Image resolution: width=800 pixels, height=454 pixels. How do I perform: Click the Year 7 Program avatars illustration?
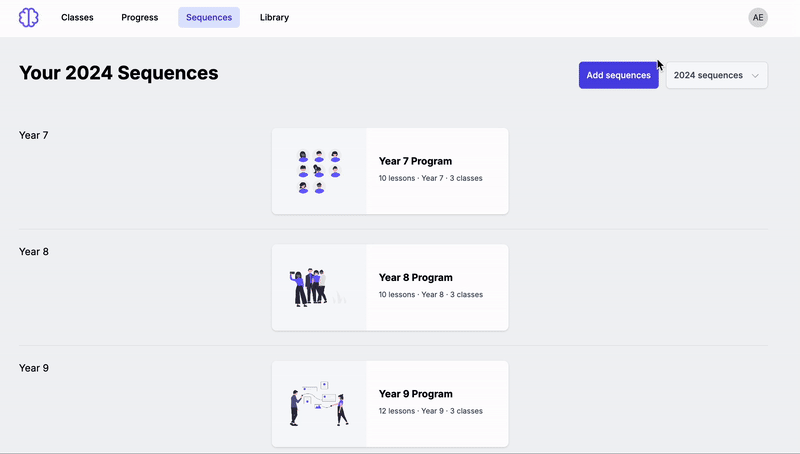pos(319,171)
